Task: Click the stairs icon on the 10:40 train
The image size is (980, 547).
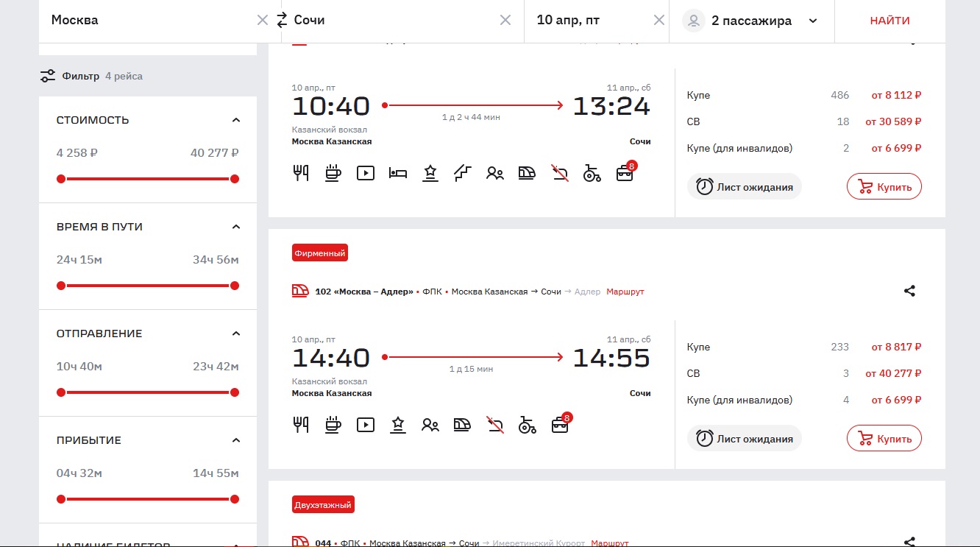Action: point(463,173)
